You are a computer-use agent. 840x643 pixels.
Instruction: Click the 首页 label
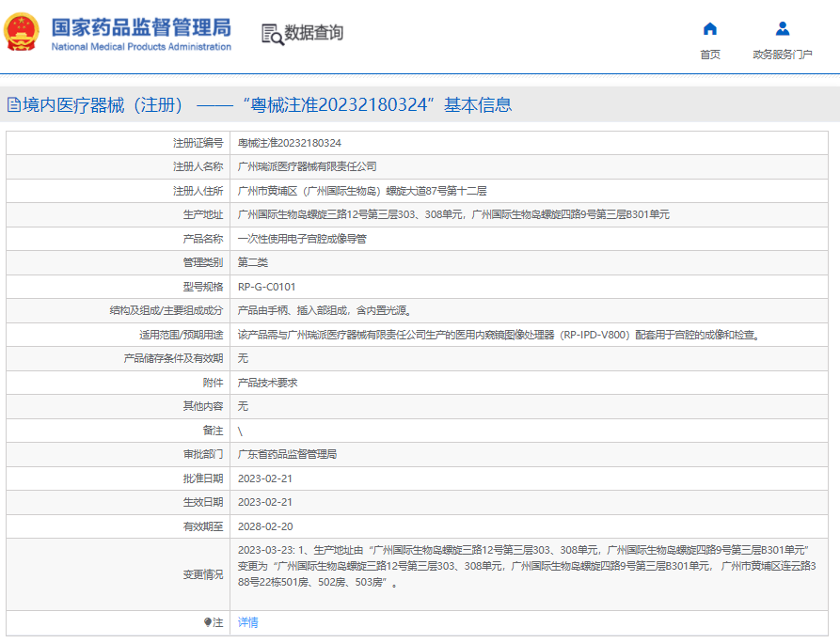[x=710, y=55]
